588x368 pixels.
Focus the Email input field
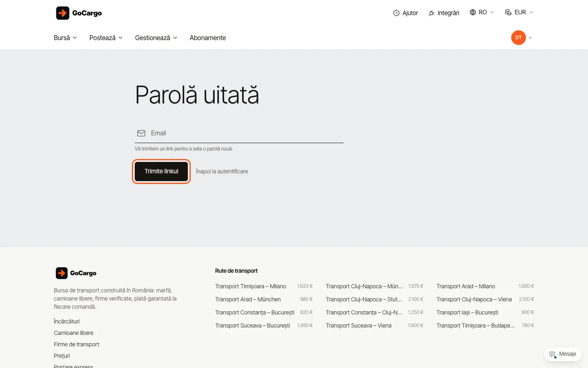[239, 133]
